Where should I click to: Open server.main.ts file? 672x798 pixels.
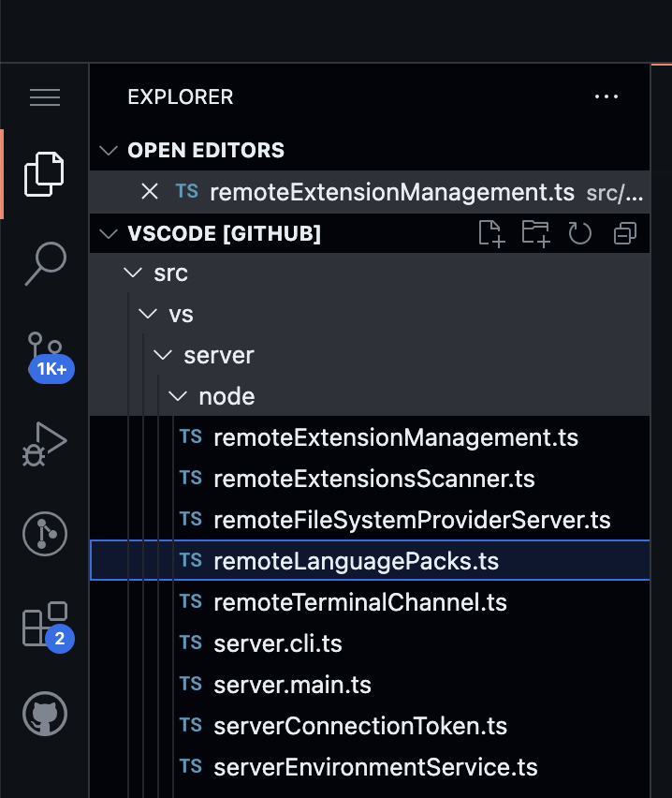click(370, 685)
